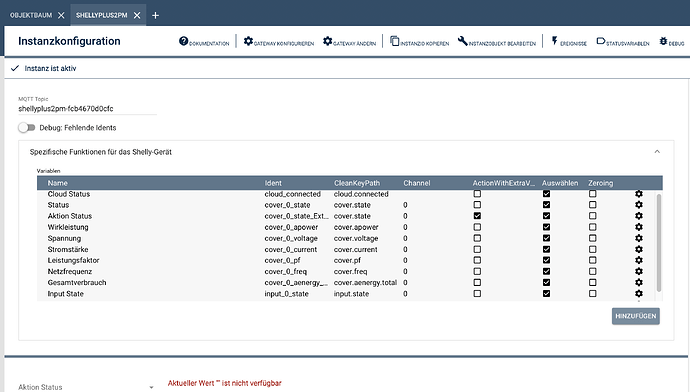Open the gear settings for Status row
Screen dimensions: 690x392
click(x=639, y=205)
